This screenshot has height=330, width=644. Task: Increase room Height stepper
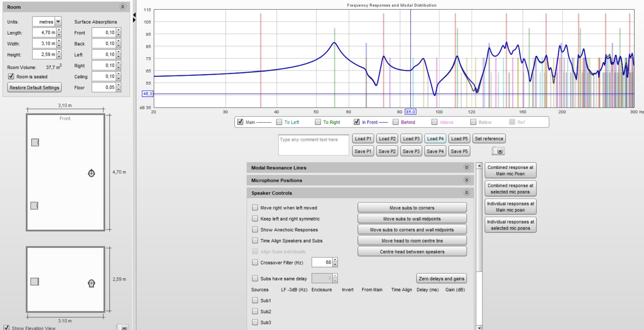pos(59,52)
